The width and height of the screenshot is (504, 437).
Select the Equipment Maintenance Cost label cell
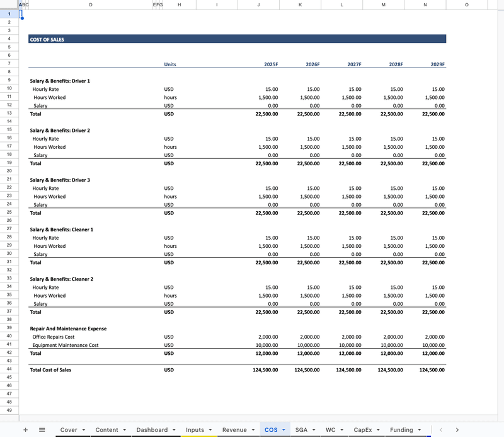click(x=66, y=345)
